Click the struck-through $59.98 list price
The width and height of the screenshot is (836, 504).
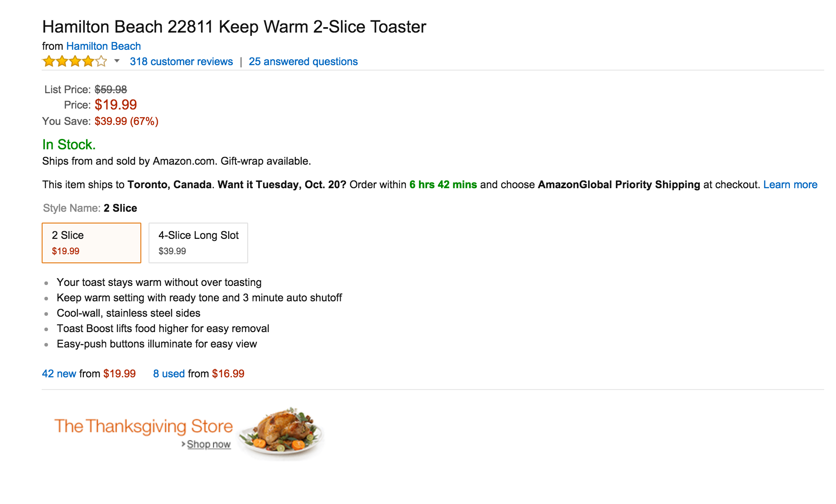[111, 90]
